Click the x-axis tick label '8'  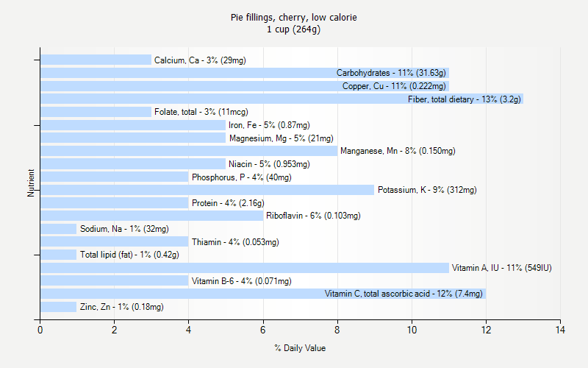(x=337, y=330)
